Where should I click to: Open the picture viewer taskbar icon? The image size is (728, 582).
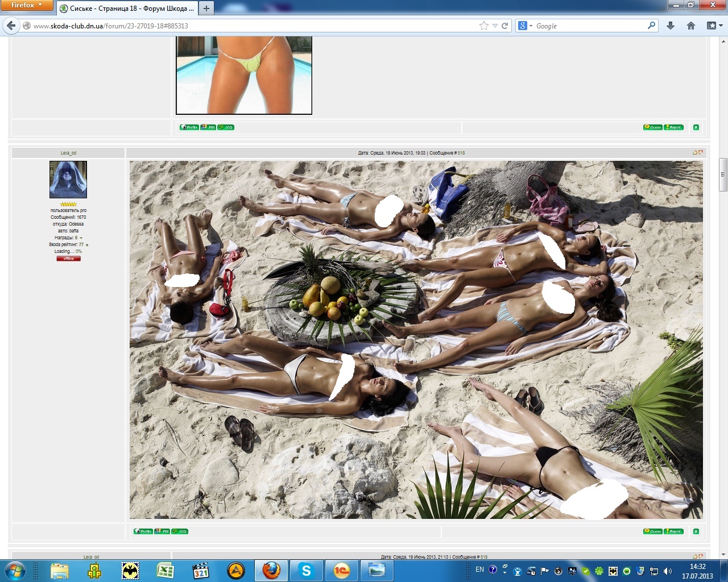click(x=377, y=571)
